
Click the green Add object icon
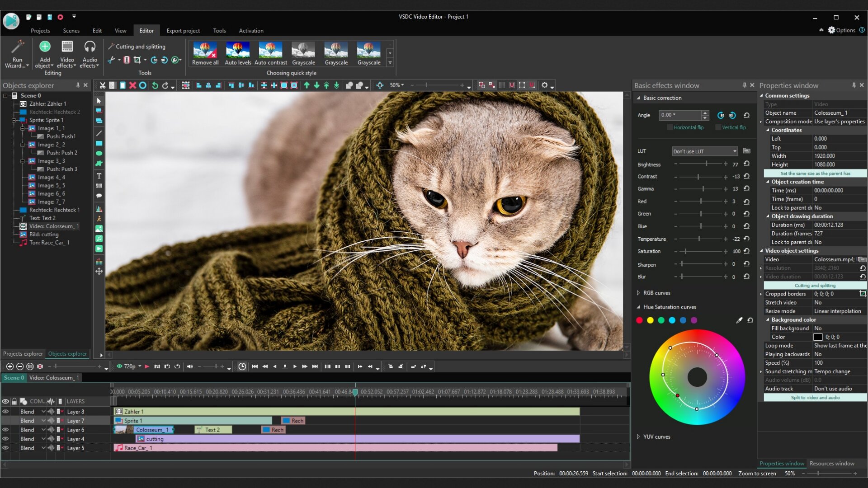45,47
